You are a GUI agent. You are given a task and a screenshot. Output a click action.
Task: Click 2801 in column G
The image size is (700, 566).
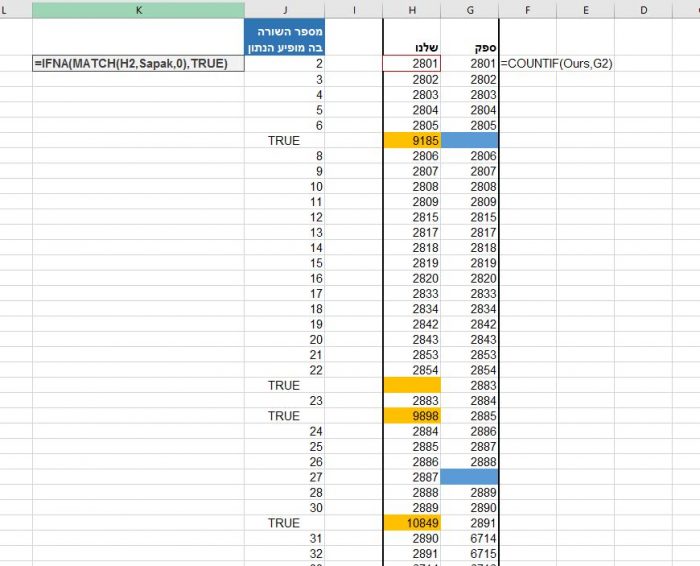tap(470, 63)
